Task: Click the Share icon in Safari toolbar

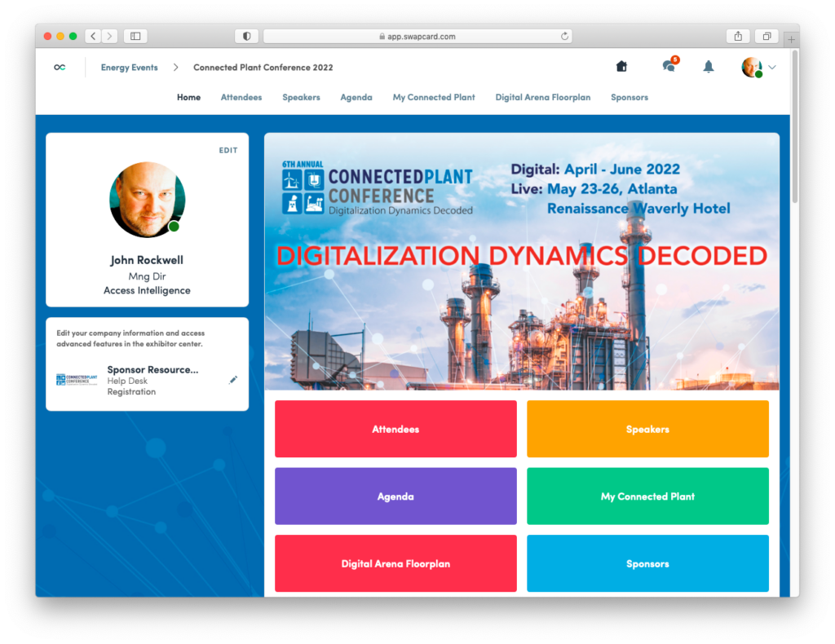Action: point(737,36)
